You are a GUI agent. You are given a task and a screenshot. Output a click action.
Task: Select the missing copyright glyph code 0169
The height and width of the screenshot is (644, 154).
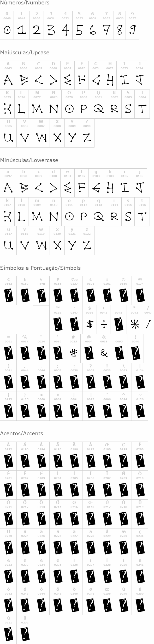123,291
